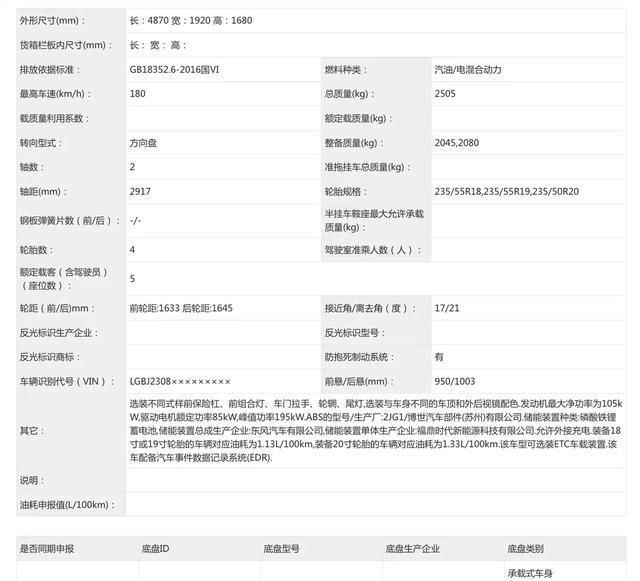The height and width of the screenshot is (581, 640).
Task: Click the 前悬/后悬 value 950/1003
Action: coord(455,382)
